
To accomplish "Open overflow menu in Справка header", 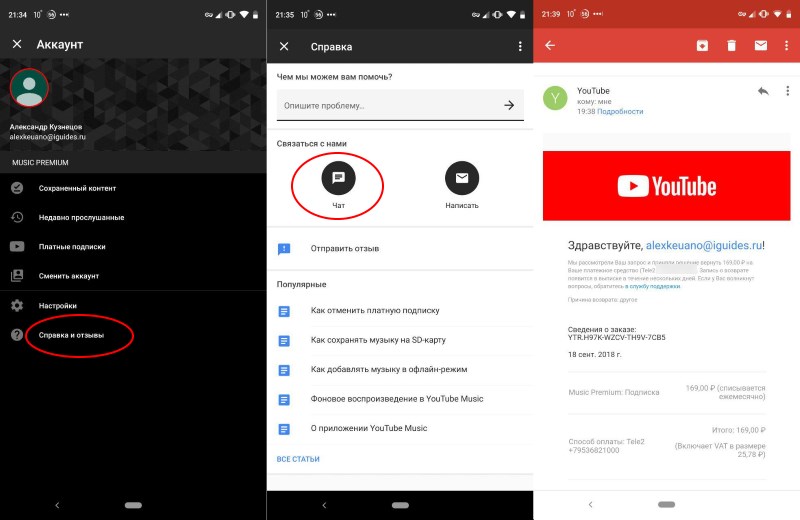I will coord(520,46).
